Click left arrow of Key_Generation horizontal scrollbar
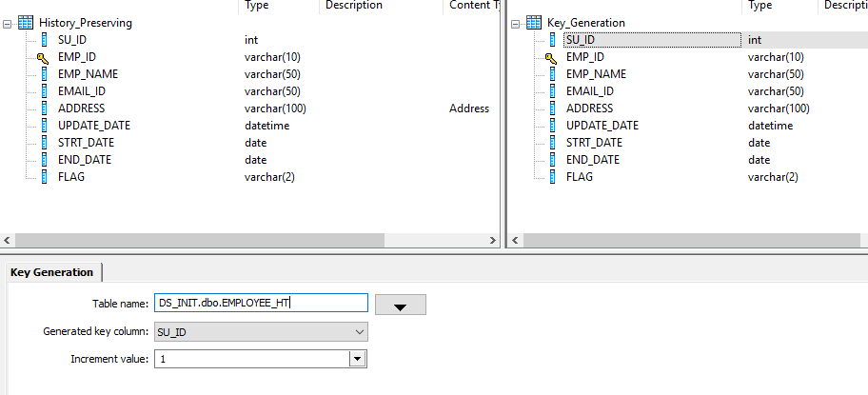The width and height of the screenshot is (868, 395). pyautogui.click(x=515, y=240)
